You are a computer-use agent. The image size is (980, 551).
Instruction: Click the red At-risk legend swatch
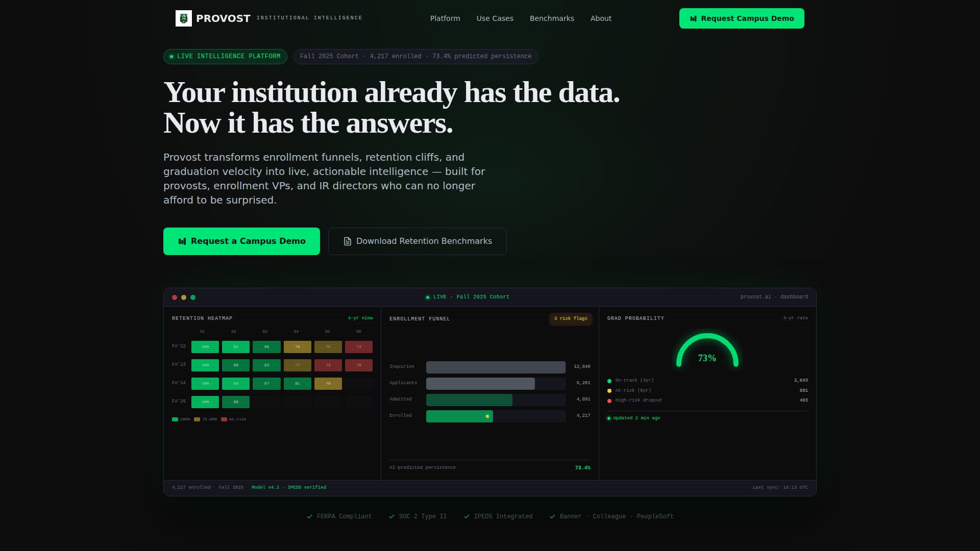coord(224,419)
